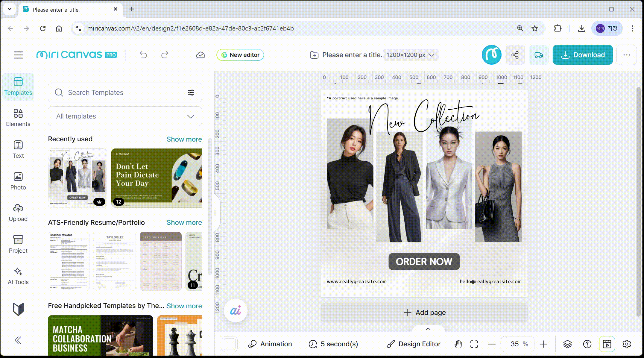Switch to the Elements tab
Image resolution: width=644 pixels, height=358 pixels.
coord(18,118)
